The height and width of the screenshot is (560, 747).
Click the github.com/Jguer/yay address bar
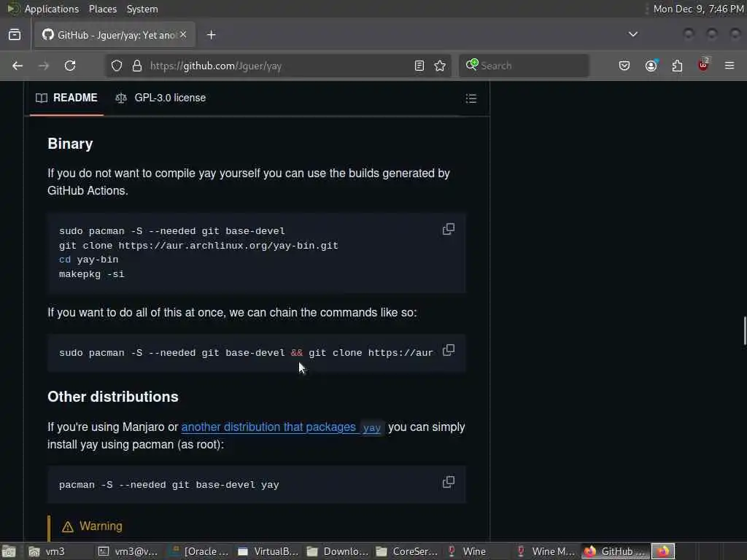[279, 66]
